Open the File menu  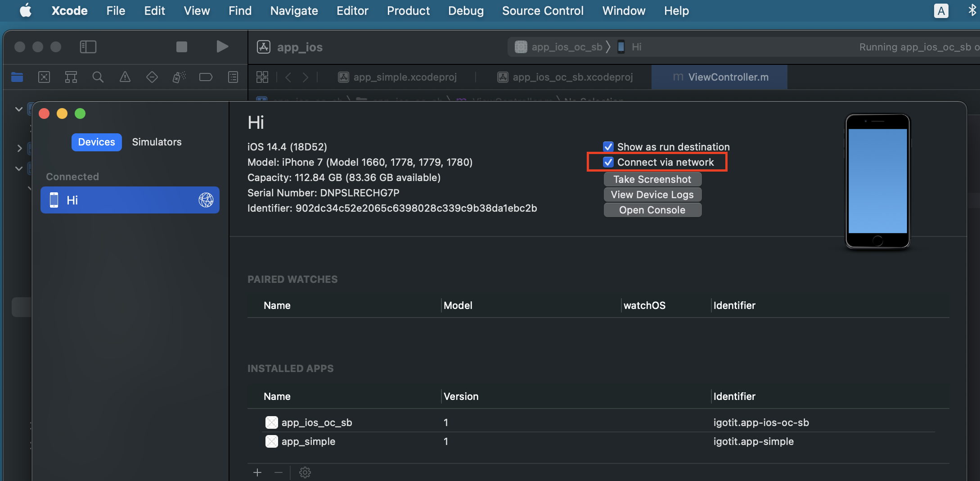(x=116, y=10)
